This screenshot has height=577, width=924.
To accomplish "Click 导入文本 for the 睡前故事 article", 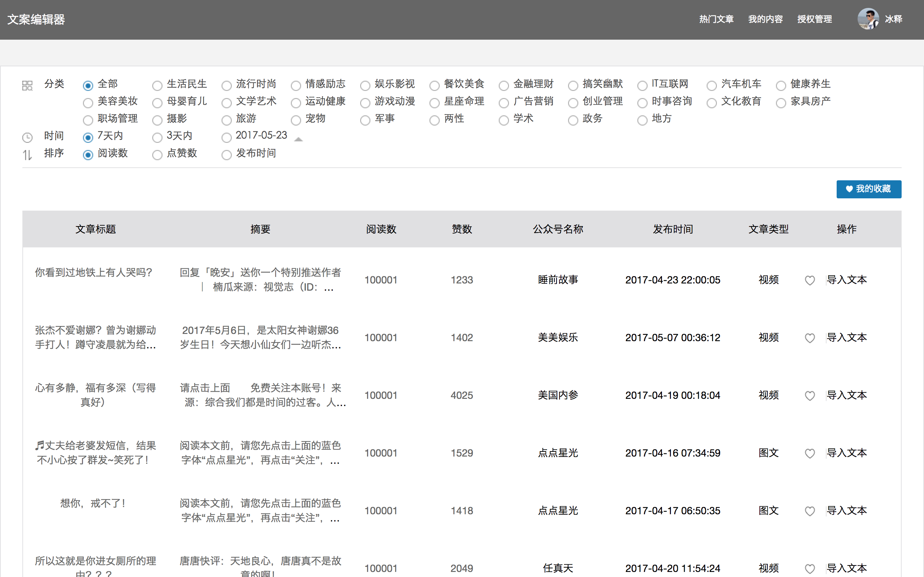I will pos(846,280).
